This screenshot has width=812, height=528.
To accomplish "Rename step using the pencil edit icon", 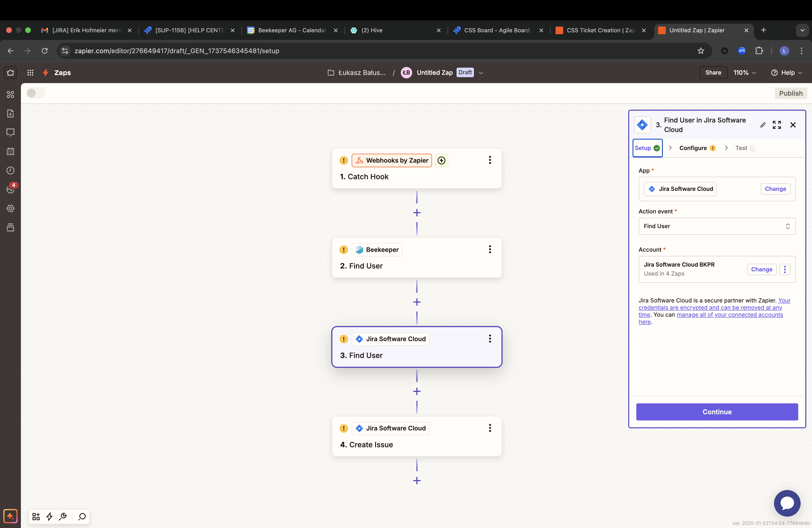I will (763, 125).
